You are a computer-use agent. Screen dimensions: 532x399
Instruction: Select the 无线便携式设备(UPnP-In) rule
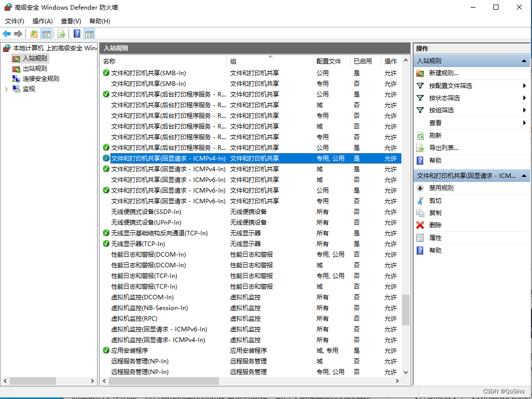click(x=251, y=223)
